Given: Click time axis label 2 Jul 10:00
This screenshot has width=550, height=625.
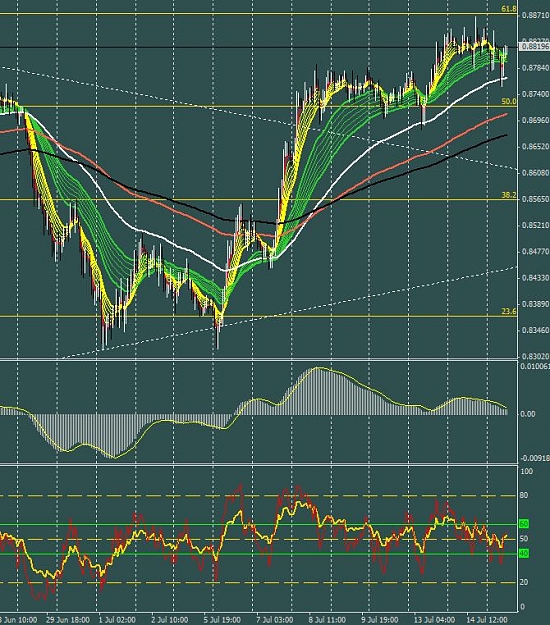Looking at the screenshot, I should [x=170, y=620].
